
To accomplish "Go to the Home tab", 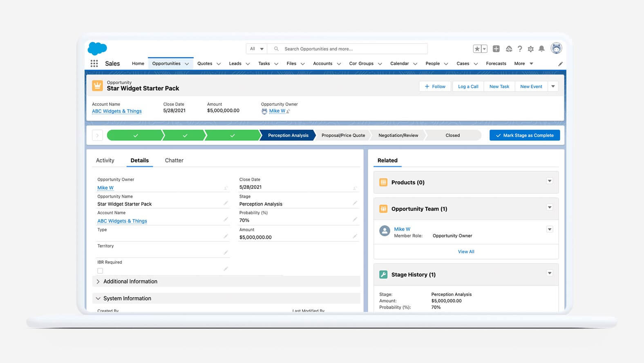I will click(138, 63).
